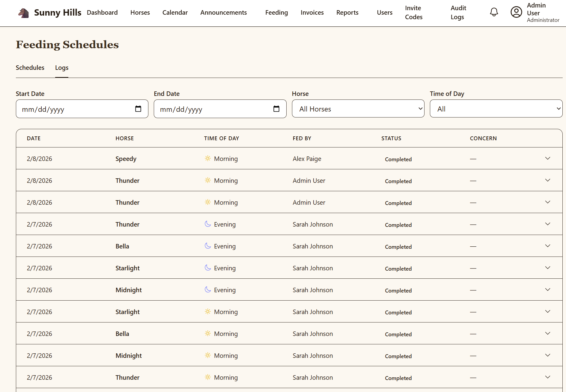
Task: Click the sun icon in Bella's Morning row
Action: 208,333
